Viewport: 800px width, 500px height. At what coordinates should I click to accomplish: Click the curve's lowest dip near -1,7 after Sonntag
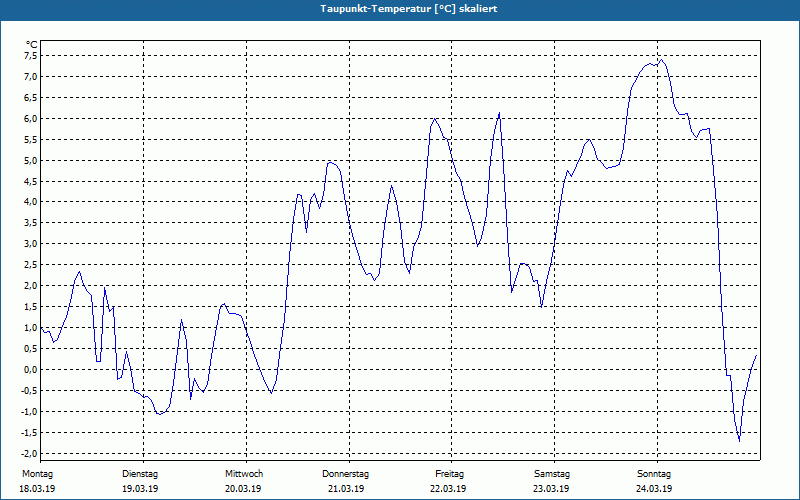point(739,441)
